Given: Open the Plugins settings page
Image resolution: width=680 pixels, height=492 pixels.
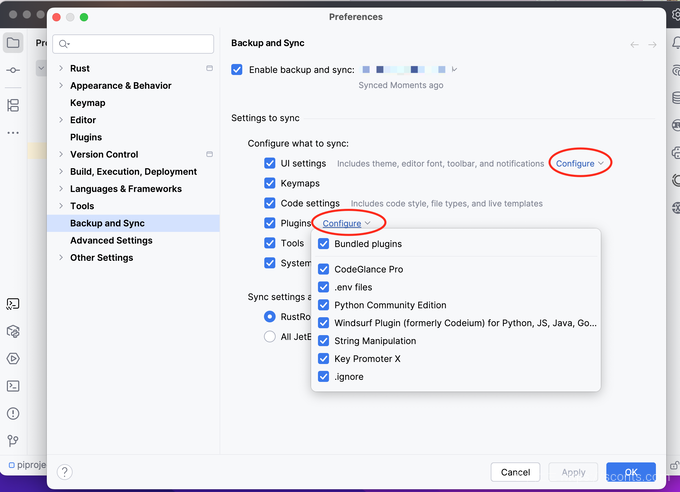Looking at the screenshot, I should tap(86, 137).
